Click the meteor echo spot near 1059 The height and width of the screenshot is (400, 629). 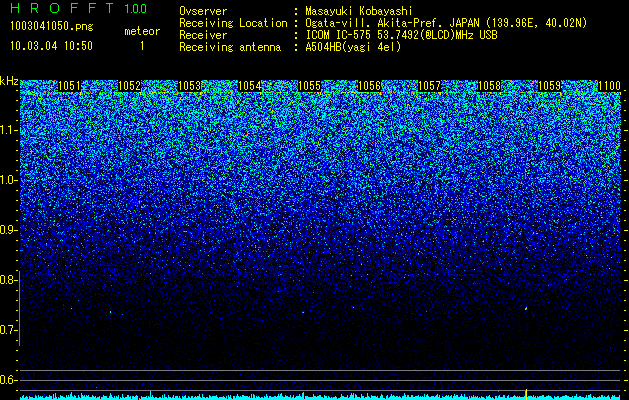pyautogui.click(x=526, y=308)
